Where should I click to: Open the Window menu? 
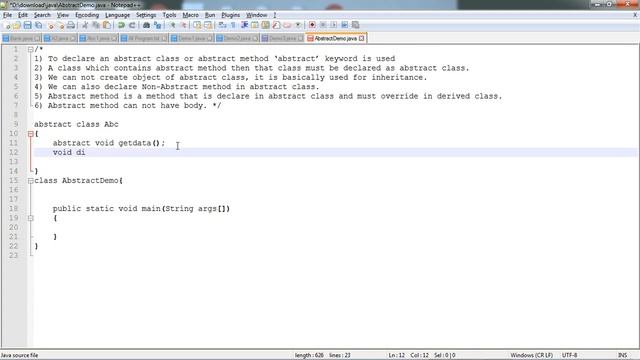point(256,15)
